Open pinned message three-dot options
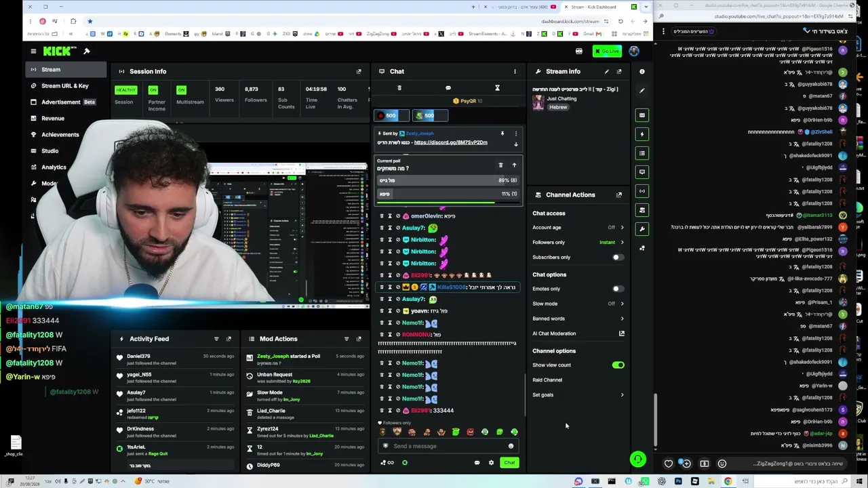Image resolution: width=868 pixels, height=488 pixels. pos(515,134)
